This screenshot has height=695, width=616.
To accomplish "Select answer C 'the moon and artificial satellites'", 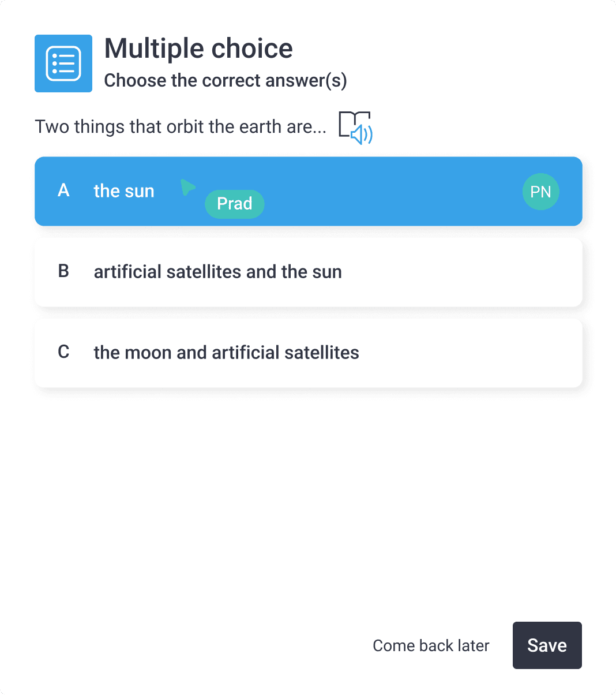I will [x=309, y=352].
